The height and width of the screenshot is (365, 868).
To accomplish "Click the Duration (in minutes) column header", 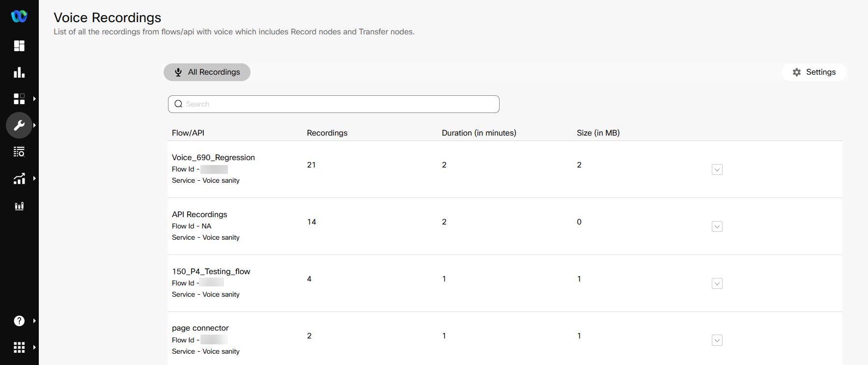I will pos(479,133).
